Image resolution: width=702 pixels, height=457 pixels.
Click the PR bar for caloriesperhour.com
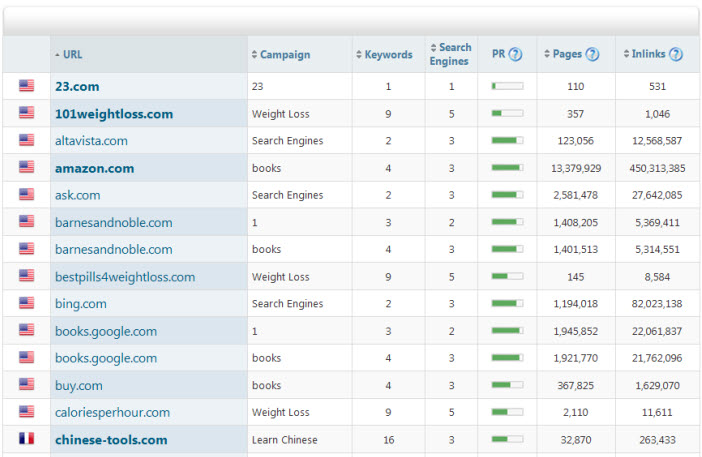(x=507, y=412)
